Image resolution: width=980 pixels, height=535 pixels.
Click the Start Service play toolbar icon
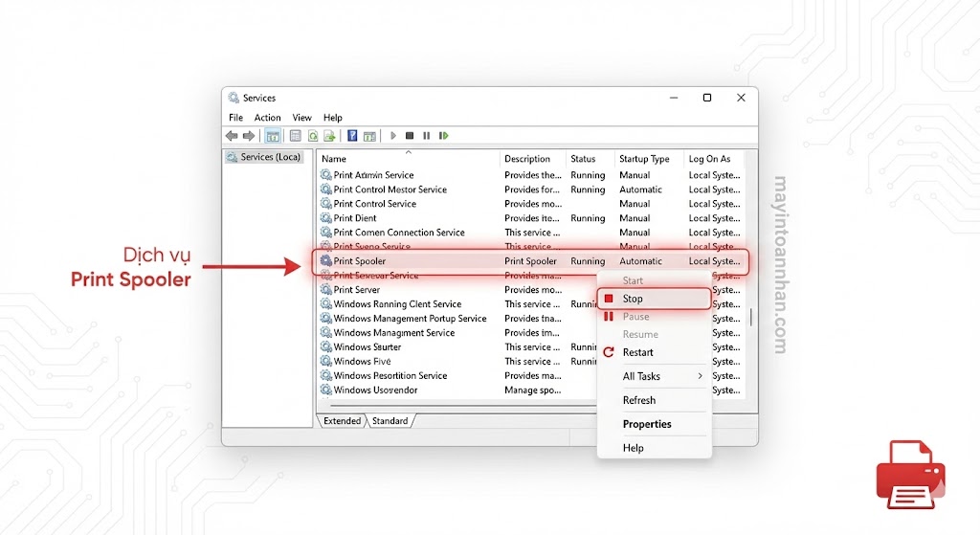click(393, 136)
